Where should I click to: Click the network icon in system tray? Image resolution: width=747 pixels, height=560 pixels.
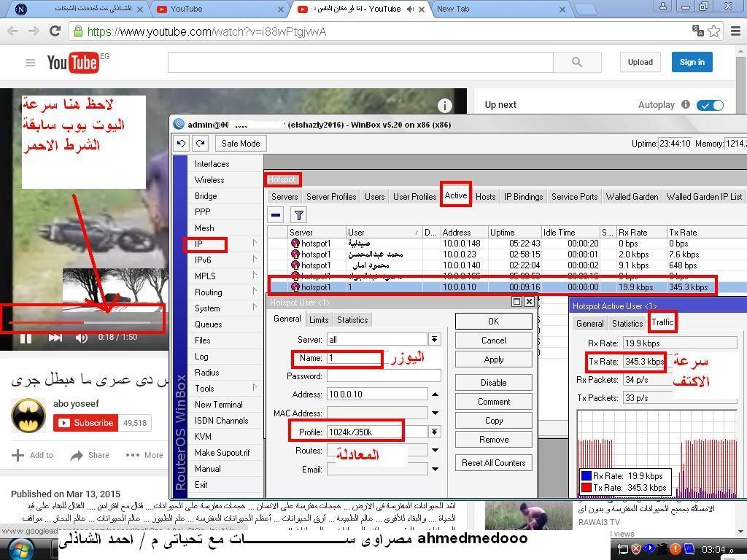click(x=622, y=549)
